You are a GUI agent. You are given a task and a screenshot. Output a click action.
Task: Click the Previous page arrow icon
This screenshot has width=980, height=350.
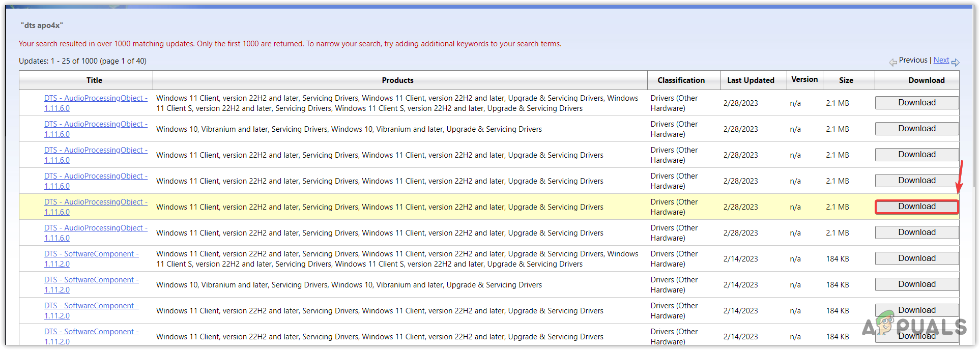coord(893,62)
